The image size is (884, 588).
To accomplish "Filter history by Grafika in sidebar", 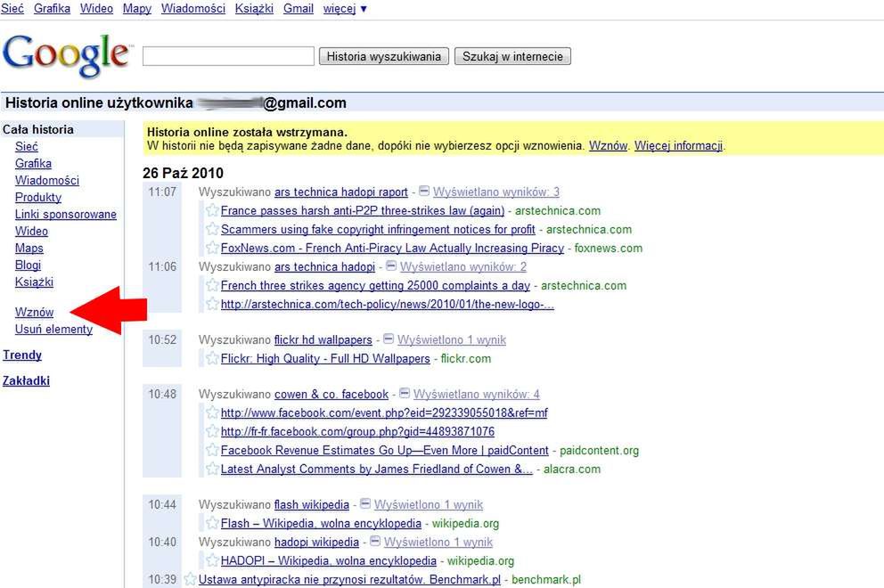I will pos(33,164).
